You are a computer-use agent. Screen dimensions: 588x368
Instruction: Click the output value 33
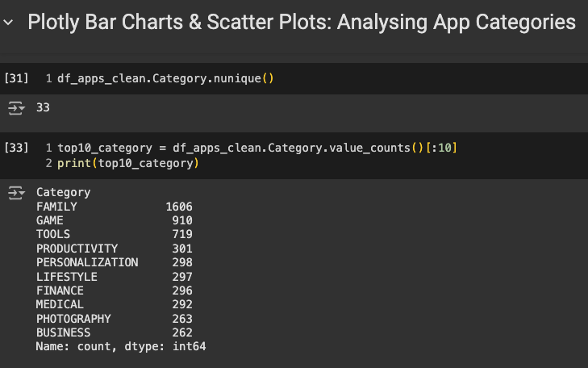click(x=43, y=107)
